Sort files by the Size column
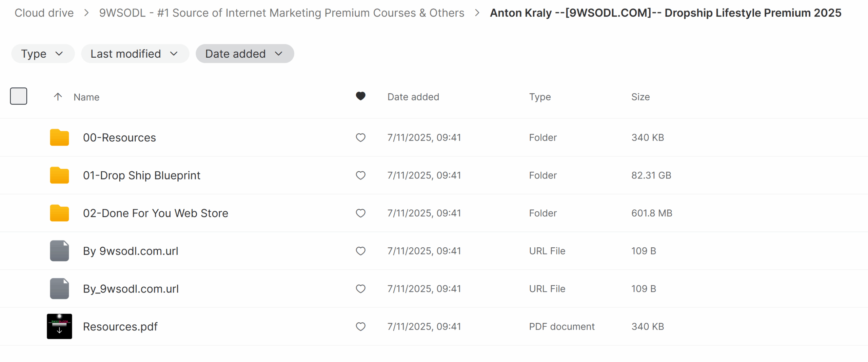This screenshot has height=362, width=868. point(640,97)
